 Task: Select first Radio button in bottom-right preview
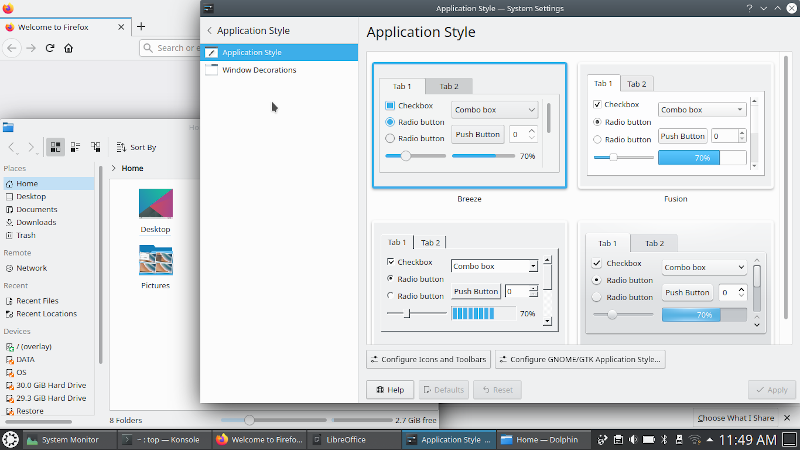point(596,280)
